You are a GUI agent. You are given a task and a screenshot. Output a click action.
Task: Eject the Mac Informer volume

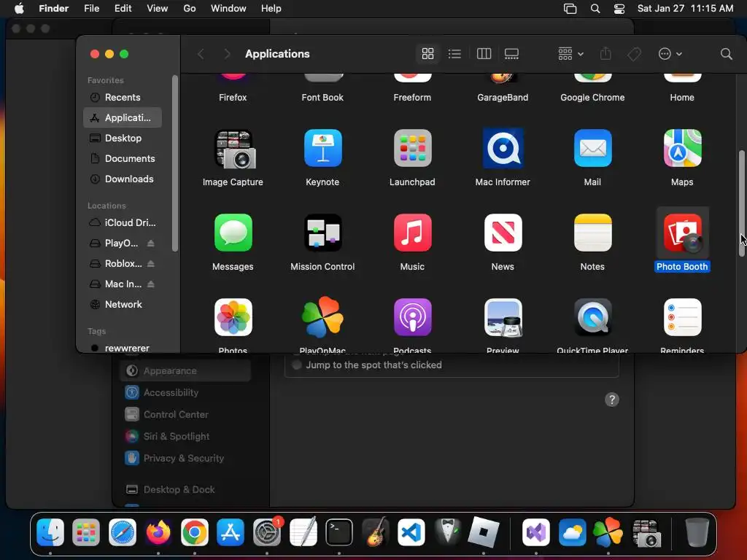pyautogui.click(x=150, y=284)
